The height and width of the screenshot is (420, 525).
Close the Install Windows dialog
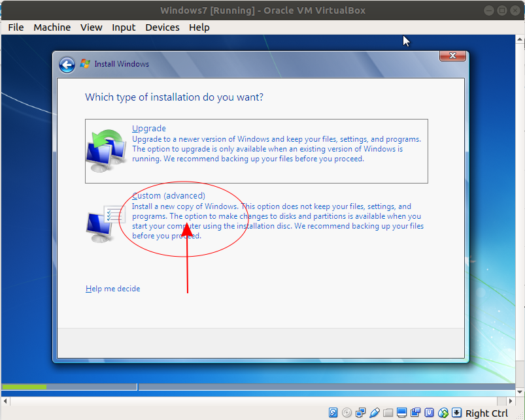click(452, 56)
